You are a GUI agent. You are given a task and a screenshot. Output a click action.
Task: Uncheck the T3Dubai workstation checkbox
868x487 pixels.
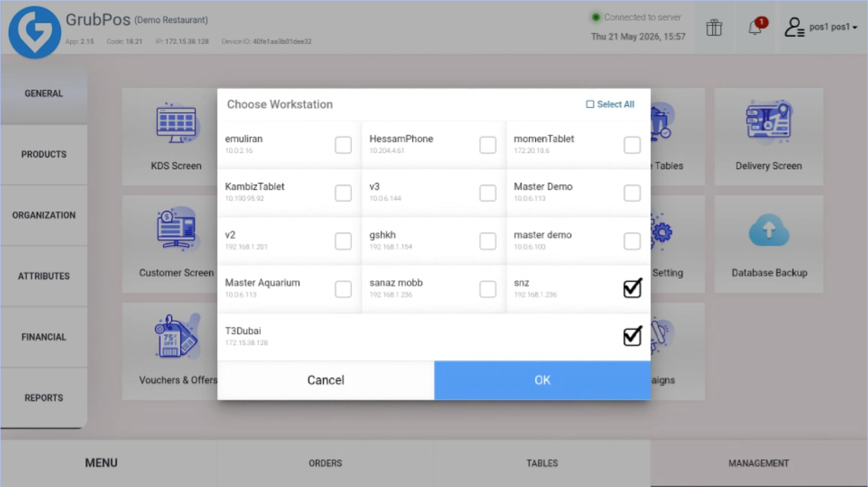tap(632, 336)
